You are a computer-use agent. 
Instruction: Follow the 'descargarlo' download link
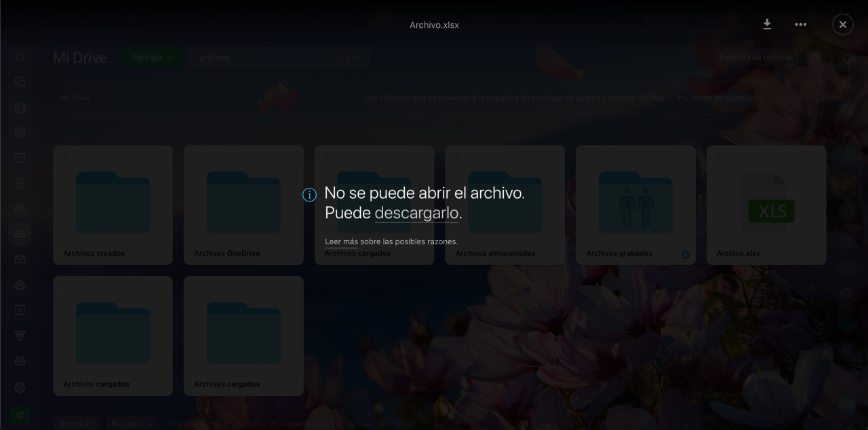(x=416, y=213)
